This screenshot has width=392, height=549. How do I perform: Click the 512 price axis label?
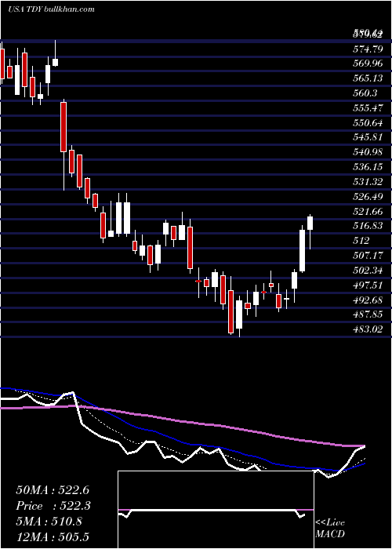click(361, 241)
